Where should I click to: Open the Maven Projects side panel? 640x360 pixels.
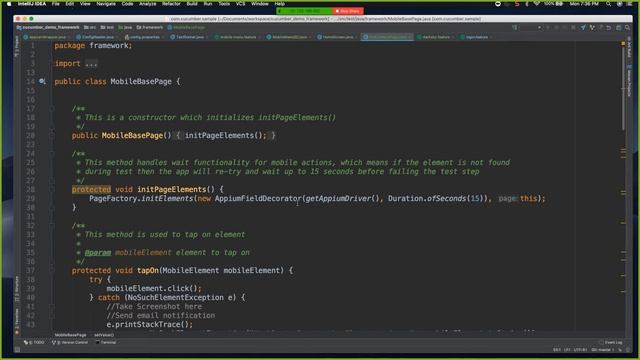click(629, 80)
